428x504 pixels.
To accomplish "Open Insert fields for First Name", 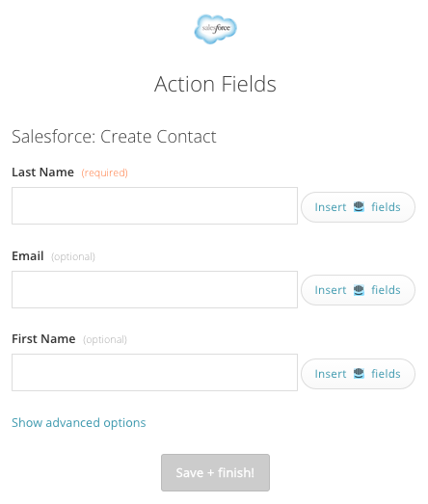I will (x=358, y=374).
